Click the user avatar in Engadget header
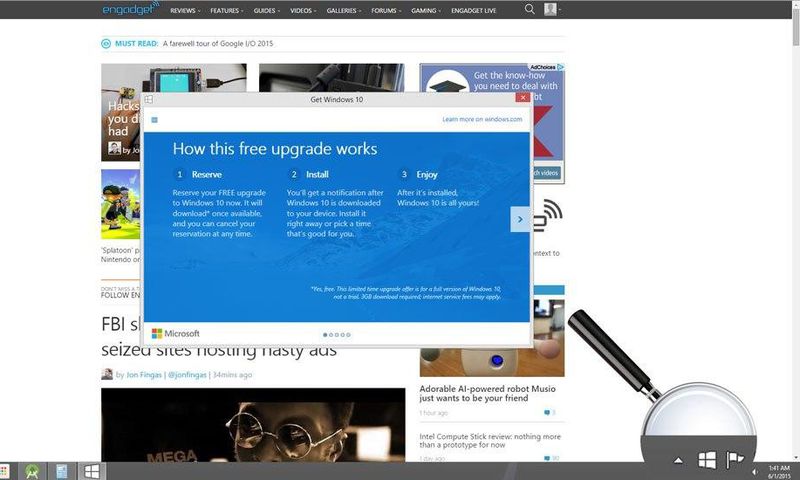Image resolution: width=800 pixels, height=480 pixels. coord(549,9)
